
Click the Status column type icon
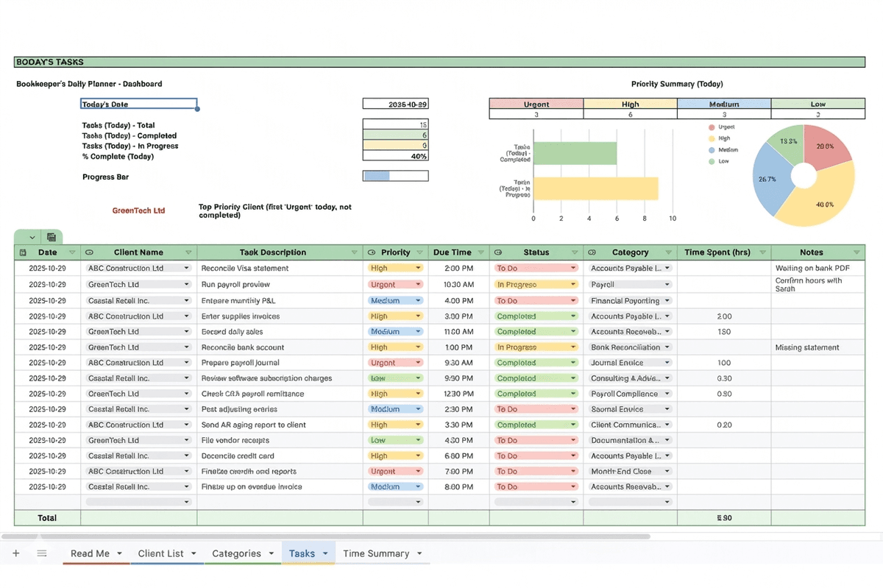498,252
